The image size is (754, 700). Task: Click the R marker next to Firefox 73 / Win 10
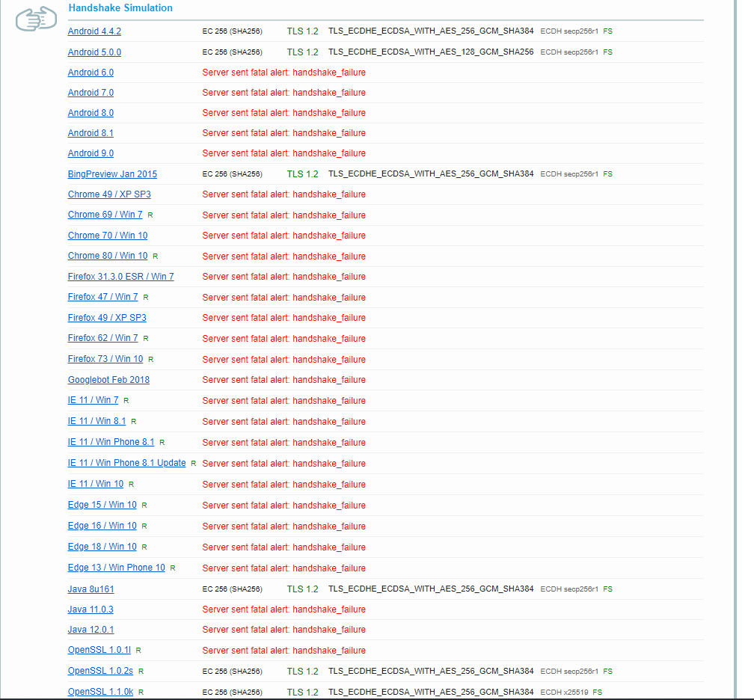coord(150,360)
